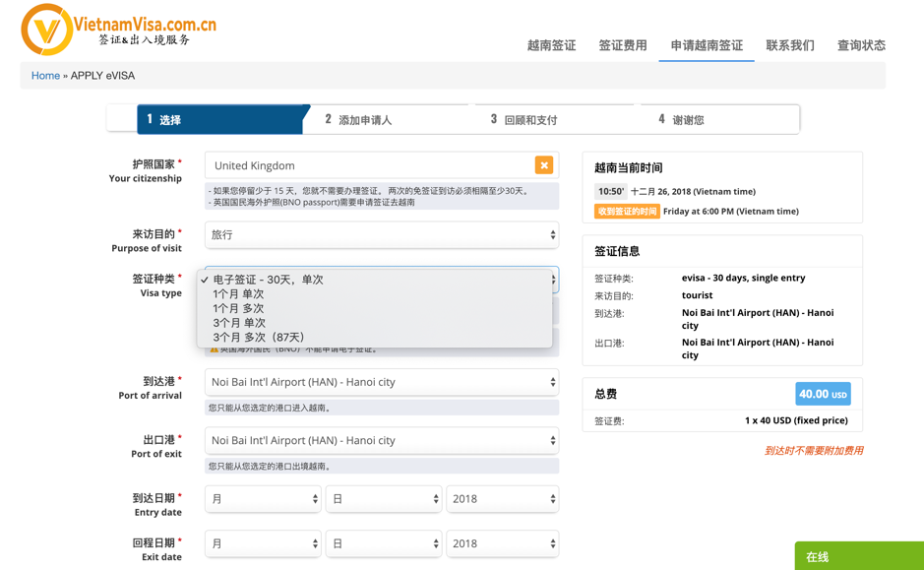The image size is (924, 570).
Task: Click the VietnamVisa.com.cn logo
Action: coord(118,30)
